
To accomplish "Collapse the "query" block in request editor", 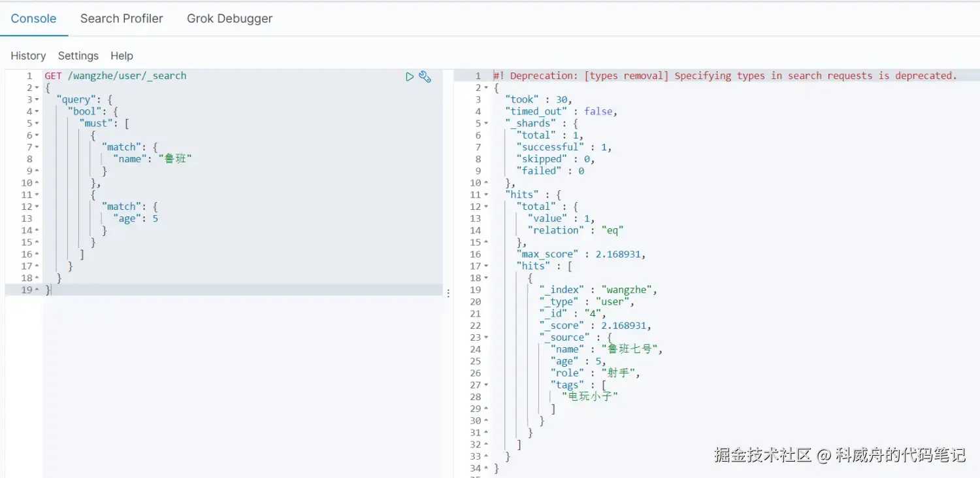I will click(37, 100).
